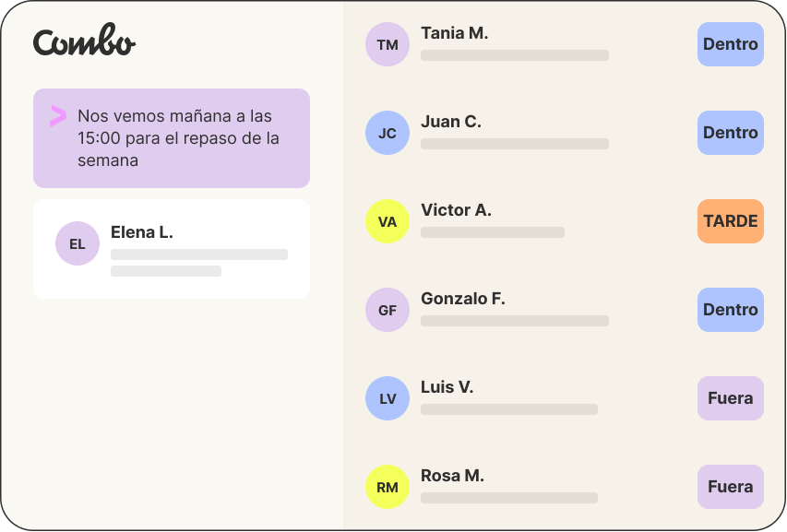787x532 pixels.
Task: Select the Luis V. name
Action: (x=447, y=387)
